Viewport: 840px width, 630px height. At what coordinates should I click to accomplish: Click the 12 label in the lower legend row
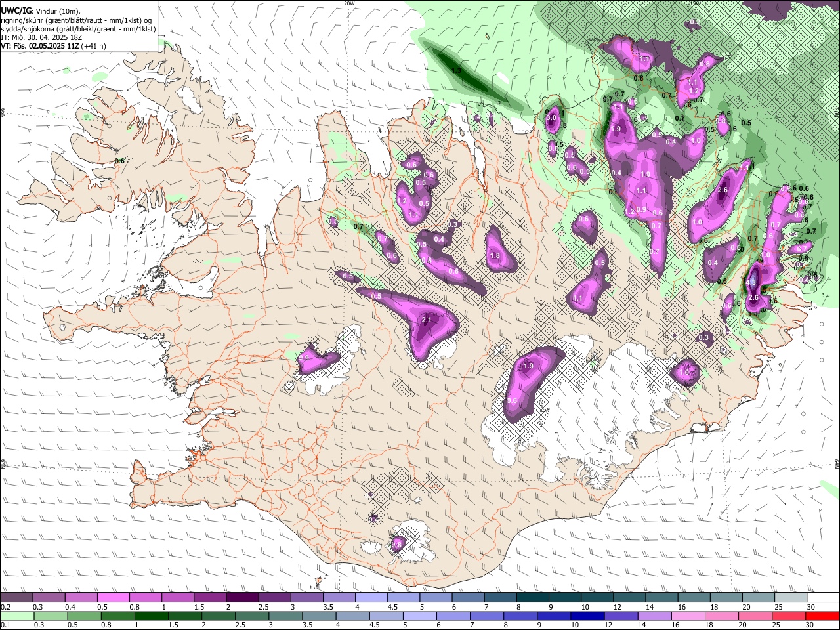coord(608,625)
